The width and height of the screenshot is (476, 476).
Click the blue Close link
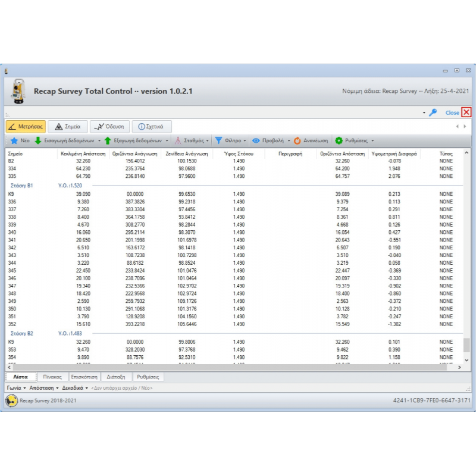452,112
